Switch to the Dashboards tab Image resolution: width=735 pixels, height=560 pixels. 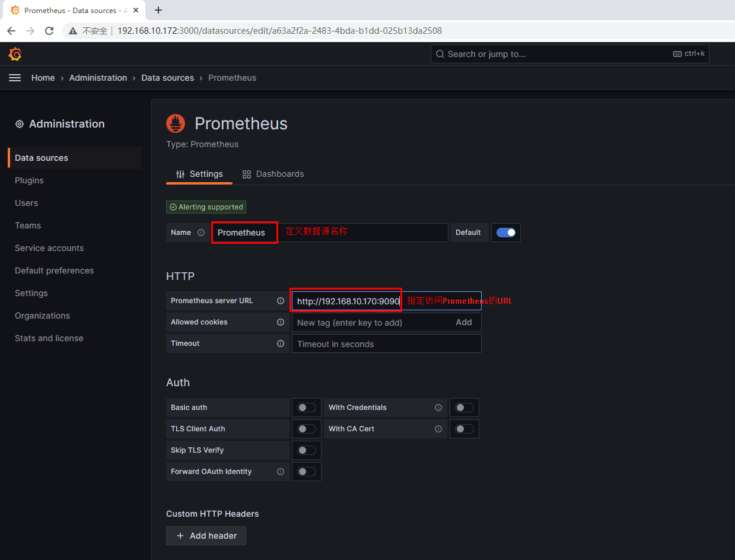273,174
